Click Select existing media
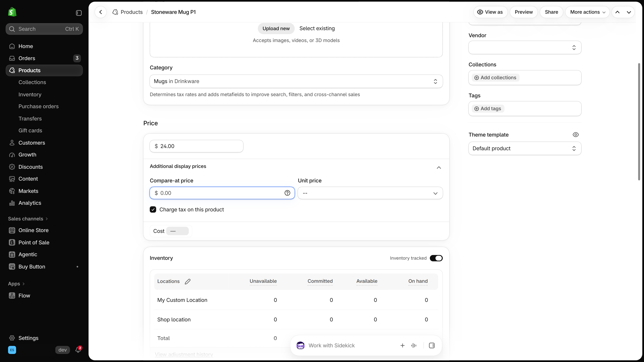644x362 pixels. [317, 29]
